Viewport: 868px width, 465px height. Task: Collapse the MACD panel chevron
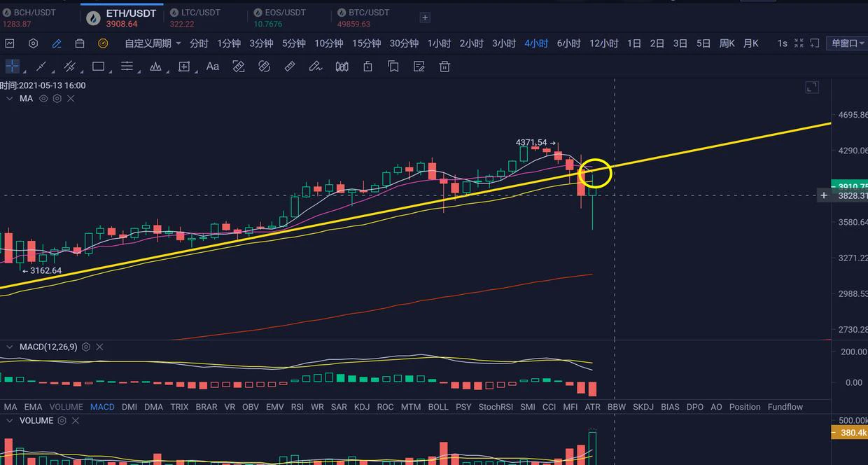9,347
